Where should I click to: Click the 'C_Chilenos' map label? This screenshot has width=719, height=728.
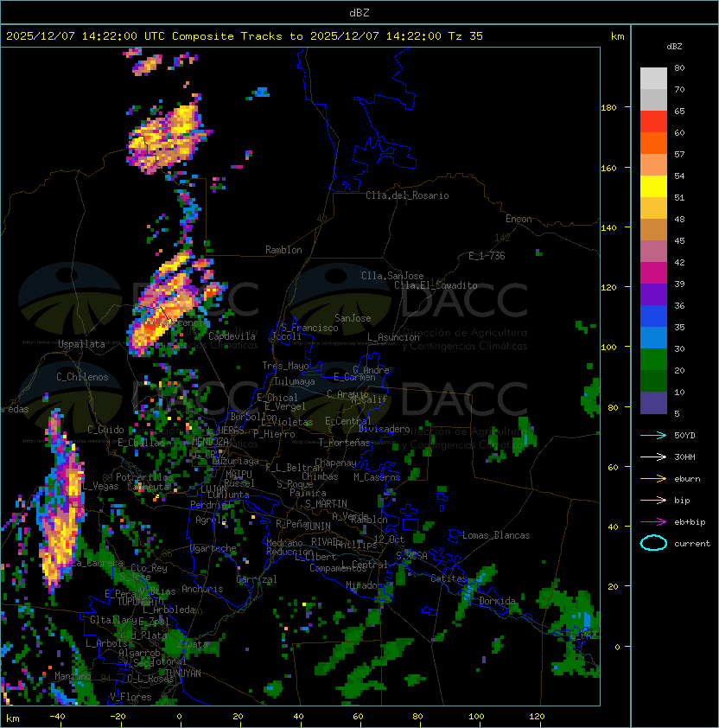pyautogui.click(x=82, y=377)
